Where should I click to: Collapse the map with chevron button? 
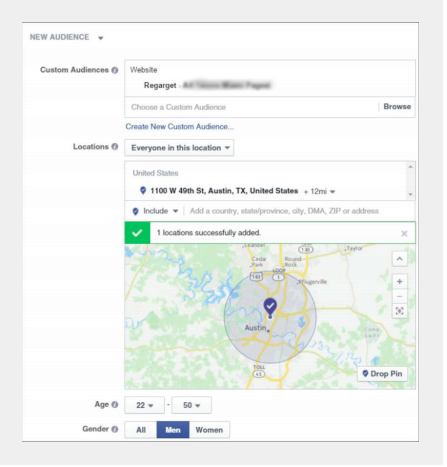tap(399, 259)
